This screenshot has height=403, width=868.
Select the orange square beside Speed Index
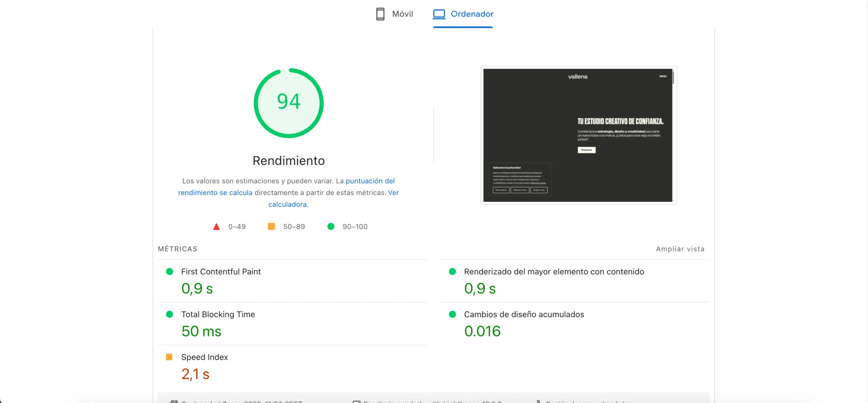click(x=169, y=357)
